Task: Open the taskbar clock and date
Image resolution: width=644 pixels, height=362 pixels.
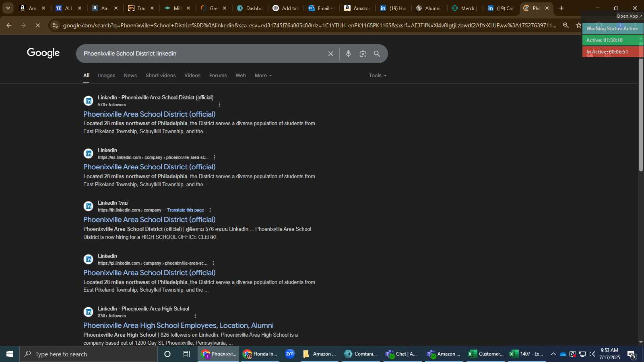Action: point(609,354)
